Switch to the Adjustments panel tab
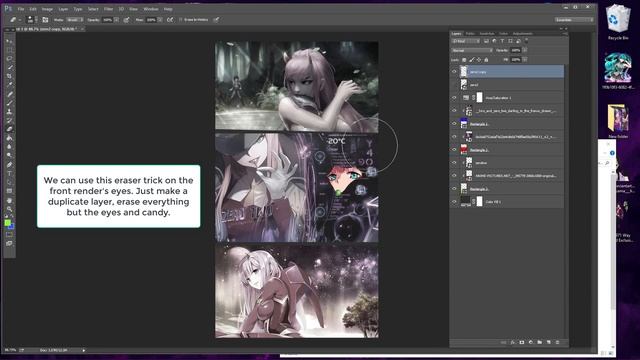The width and height of the screenshot is (640, 360). coord(523,33)
